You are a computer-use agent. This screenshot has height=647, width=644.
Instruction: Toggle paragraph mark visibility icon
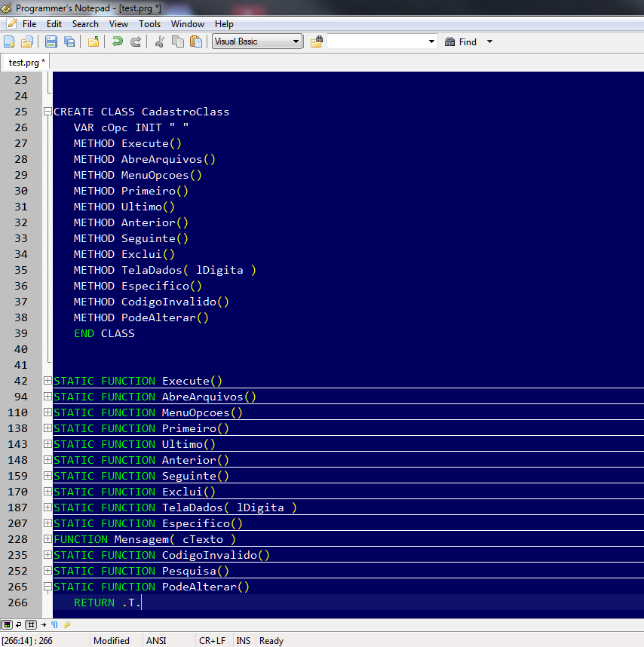tap(55, 624)
